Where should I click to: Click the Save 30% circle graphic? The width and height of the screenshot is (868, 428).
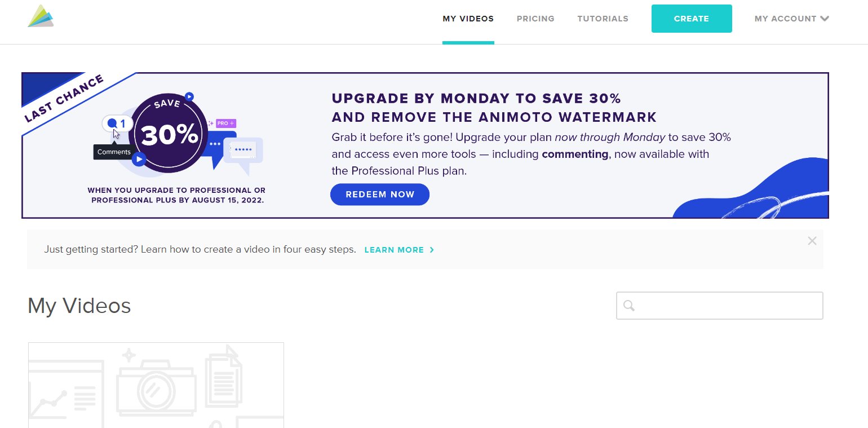tap(169, 133)
